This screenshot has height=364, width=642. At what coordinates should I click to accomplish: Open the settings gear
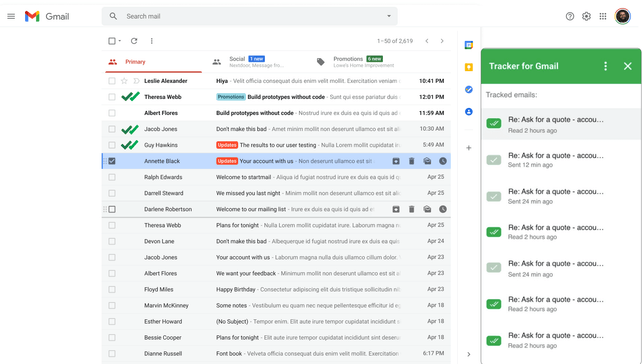[586, 16]
